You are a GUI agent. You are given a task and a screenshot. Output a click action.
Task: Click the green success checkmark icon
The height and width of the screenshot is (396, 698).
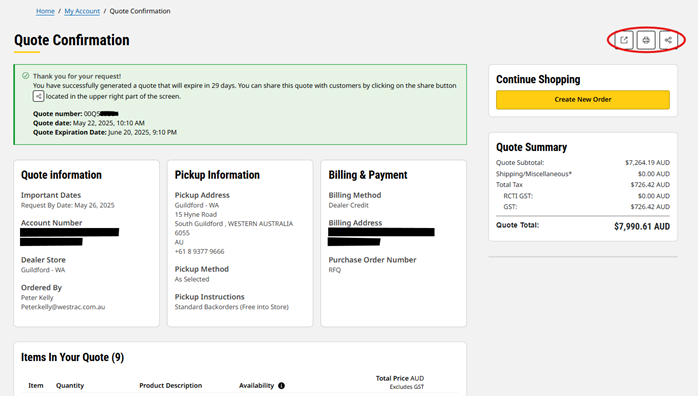(x=25, y=76)
